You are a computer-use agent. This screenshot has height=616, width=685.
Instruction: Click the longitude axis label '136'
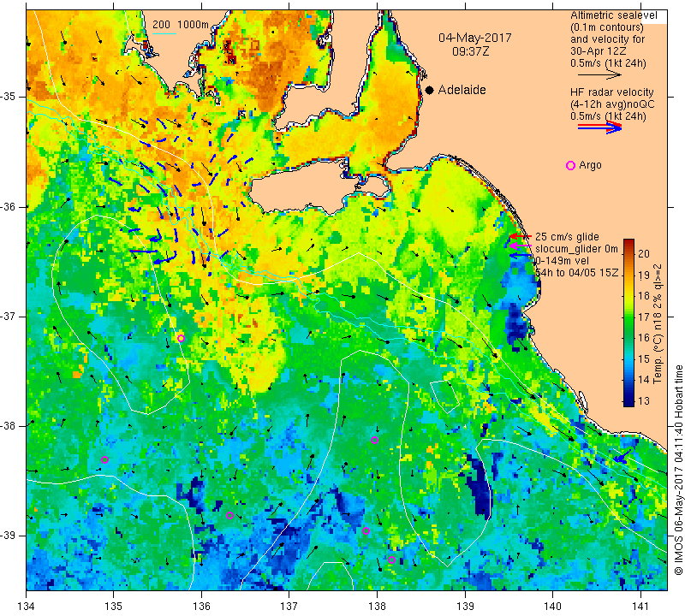coord(201,606)
